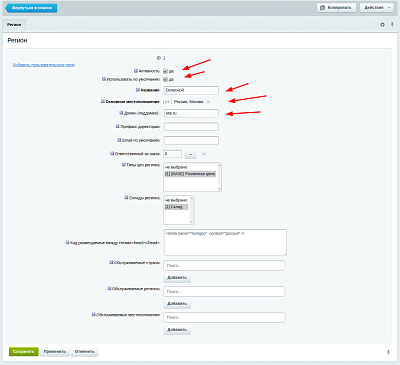Click into the head code textarea
400x365 pixels.
(225, 242)
